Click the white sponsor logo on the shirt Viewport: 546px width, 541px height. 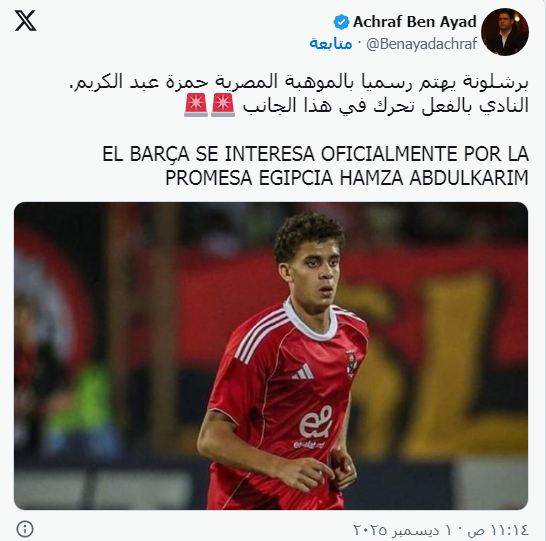[315, 426]
